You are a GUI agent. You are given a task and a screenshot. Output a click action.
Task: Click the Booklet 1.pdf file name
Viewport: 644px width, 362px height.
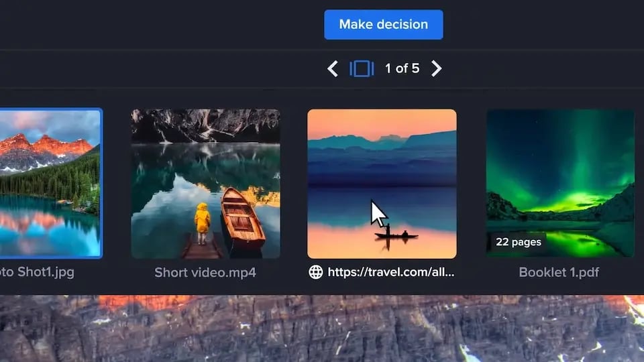(x=559, y=272)
